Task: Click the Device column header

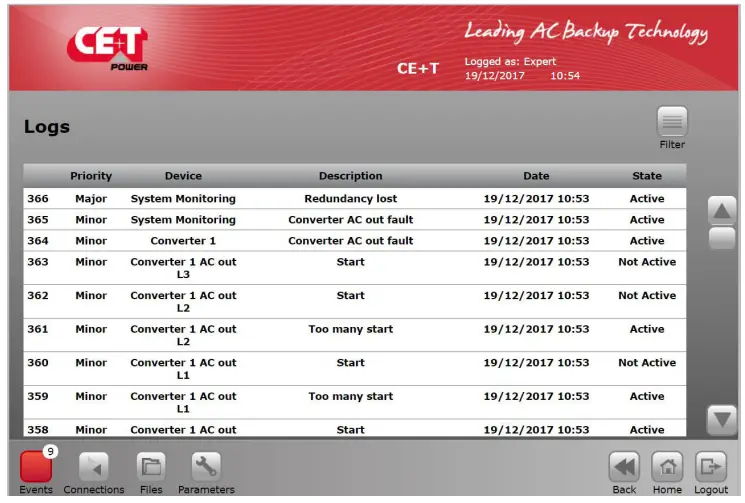Action: (x=183, y=176)
